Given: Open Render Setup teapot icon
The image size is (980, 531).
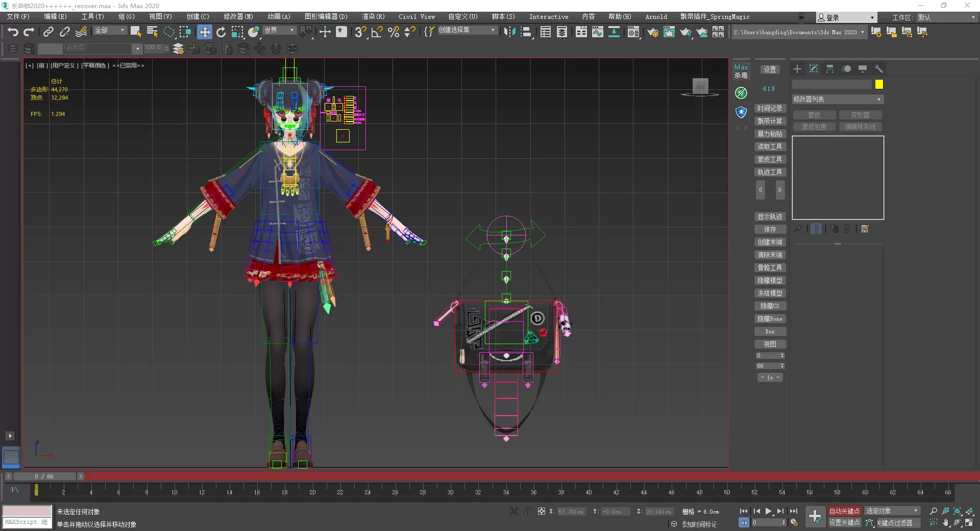Looking at the screenshot, I should point(652,33).
